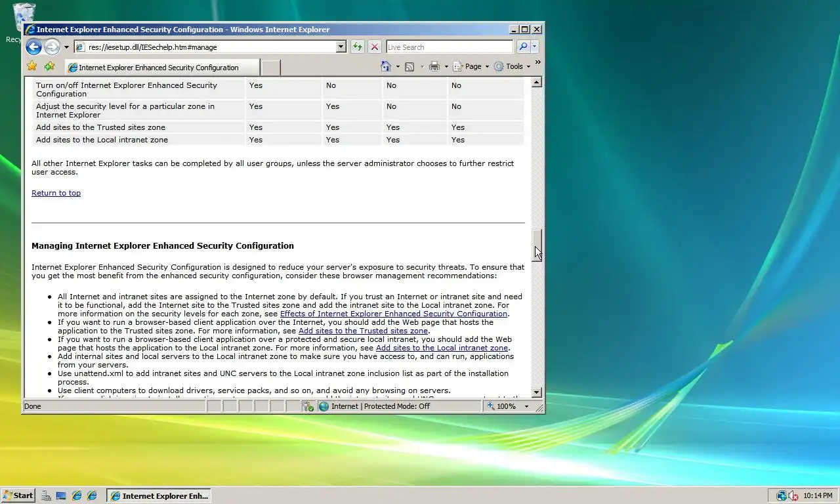Open Add sites to the Trusted sites zone link
Screen dimensions: 840x504
(363, 331)
